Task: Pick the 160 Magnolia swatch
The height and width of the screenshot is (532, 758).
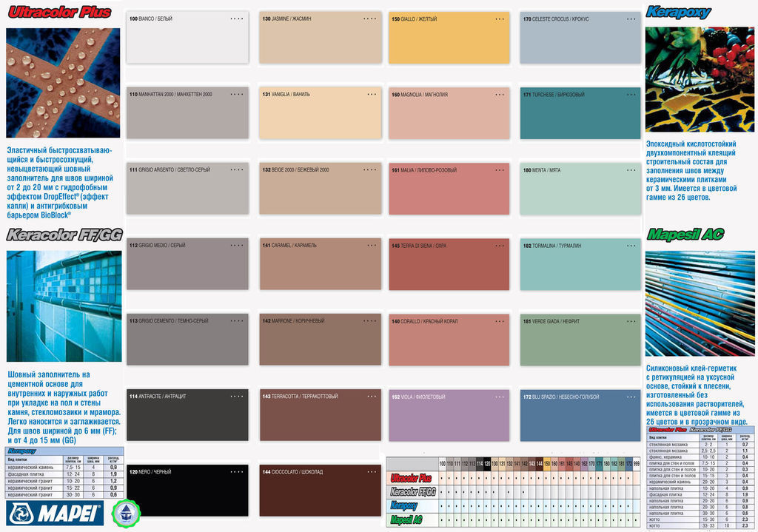Action: tap(449, 113)
